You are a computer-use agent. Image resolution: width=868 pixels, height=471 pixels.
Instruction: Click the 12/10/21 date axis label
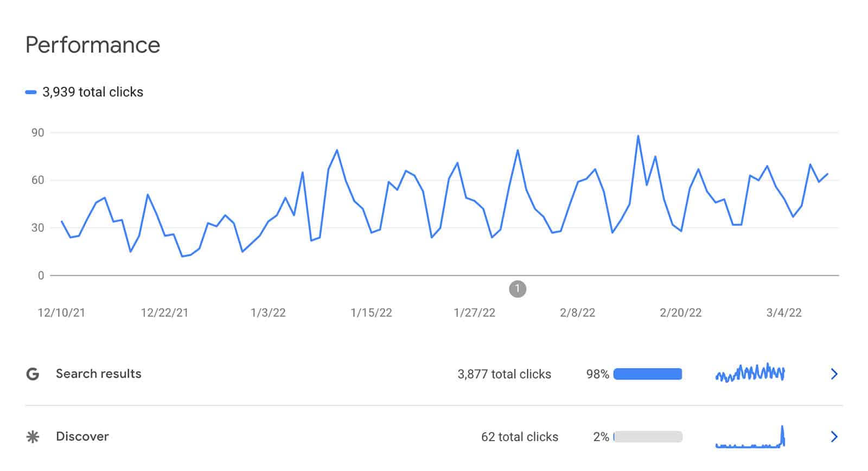61,313
